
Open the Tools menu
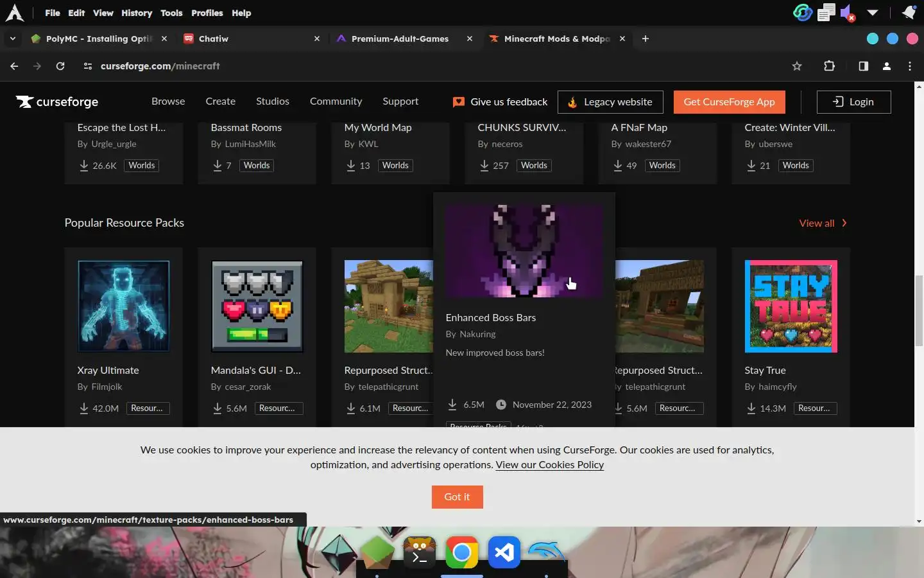171,13
